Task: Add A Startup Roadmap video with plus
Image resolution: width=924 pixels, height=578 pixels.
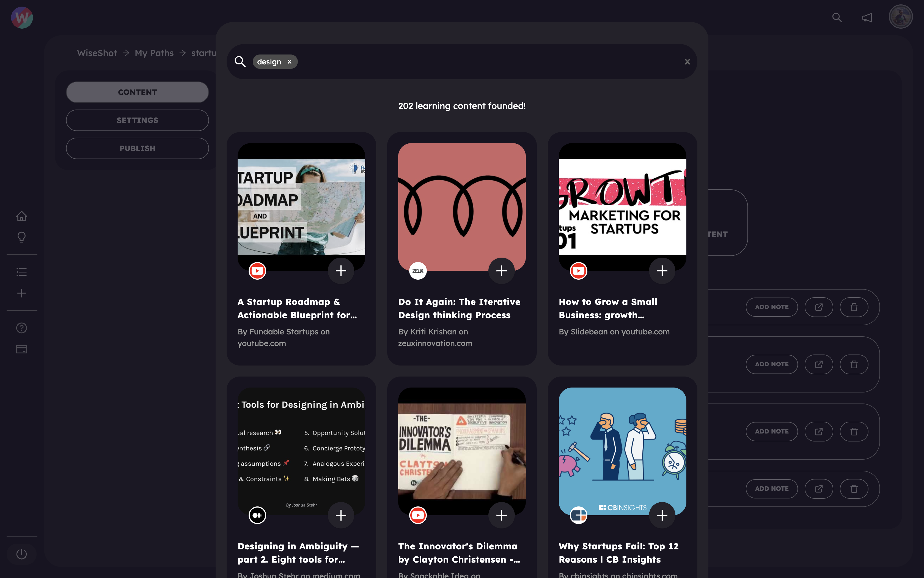Action: 341,271
